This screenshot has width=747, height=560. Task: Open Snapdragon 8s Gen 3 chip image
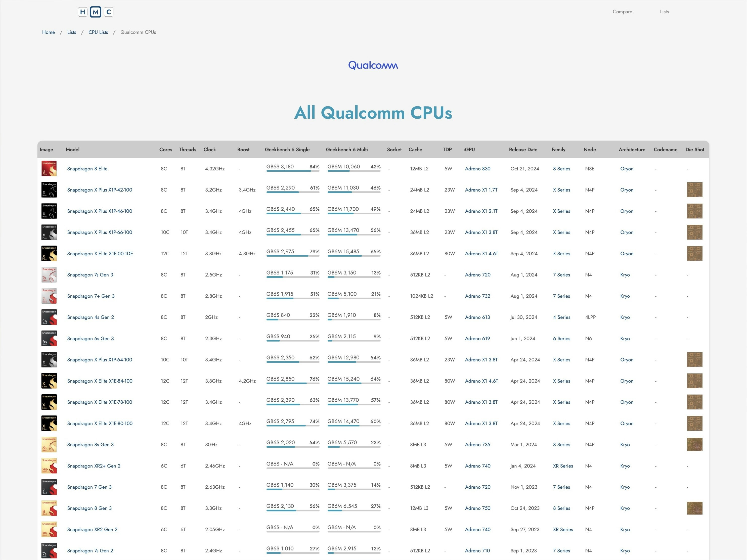click(x=49, y=445)
